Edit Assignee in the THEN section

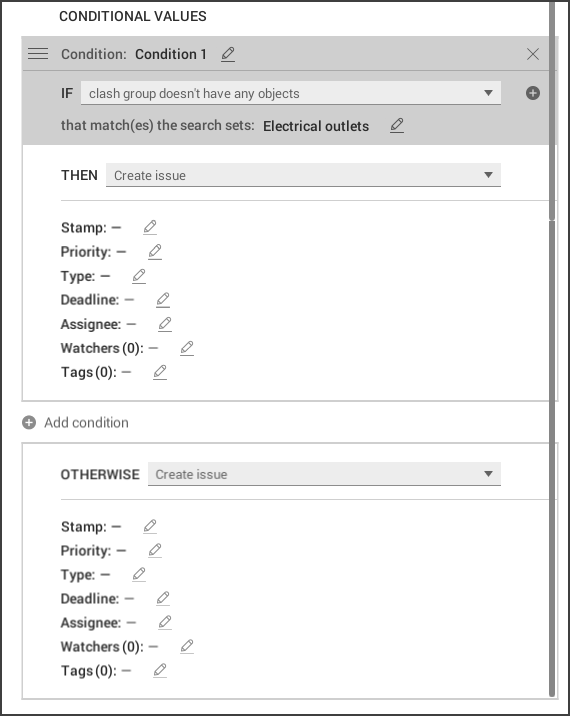164,324
